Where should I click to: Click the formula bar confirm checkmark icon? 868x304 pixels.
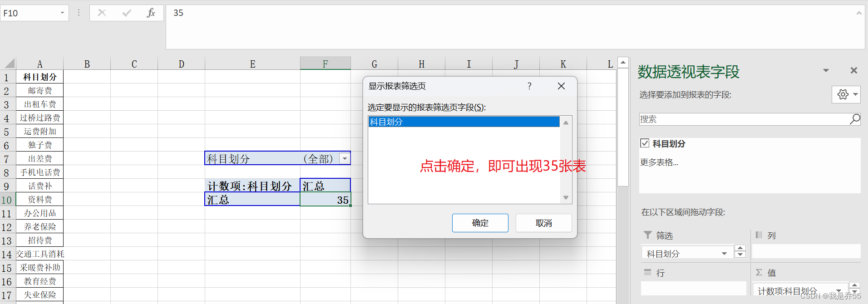[x=127, y=13]
